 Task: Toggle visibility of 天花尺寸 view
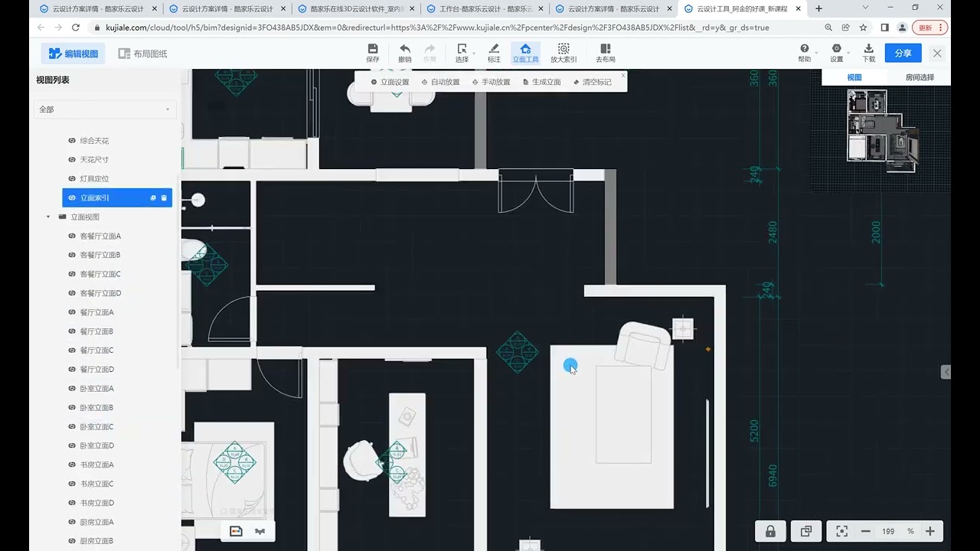(x=72, y=160)
